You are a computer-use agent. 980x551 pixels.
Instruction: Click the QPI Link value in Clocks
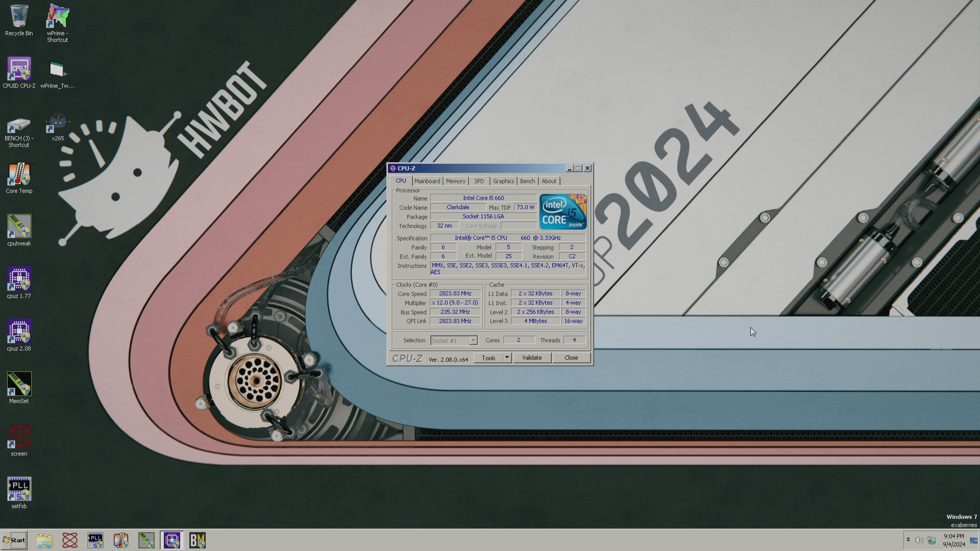coord(455,321)
